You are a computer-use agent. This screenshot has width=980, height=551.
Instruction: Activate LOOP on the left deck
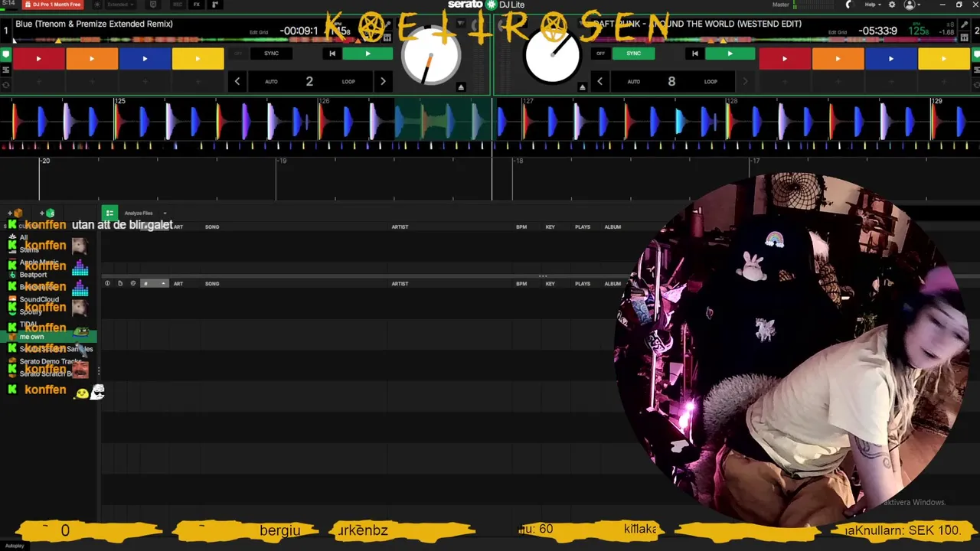[348, 81]
